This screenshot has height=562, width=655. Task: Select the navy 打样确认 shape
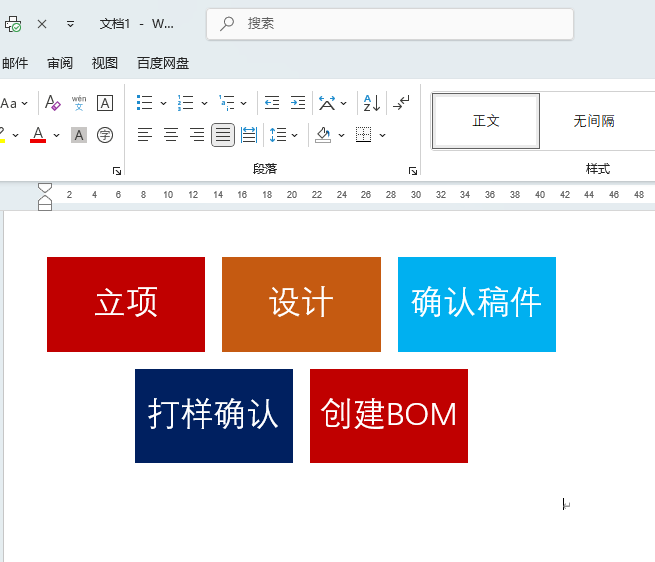pos(214,416)
